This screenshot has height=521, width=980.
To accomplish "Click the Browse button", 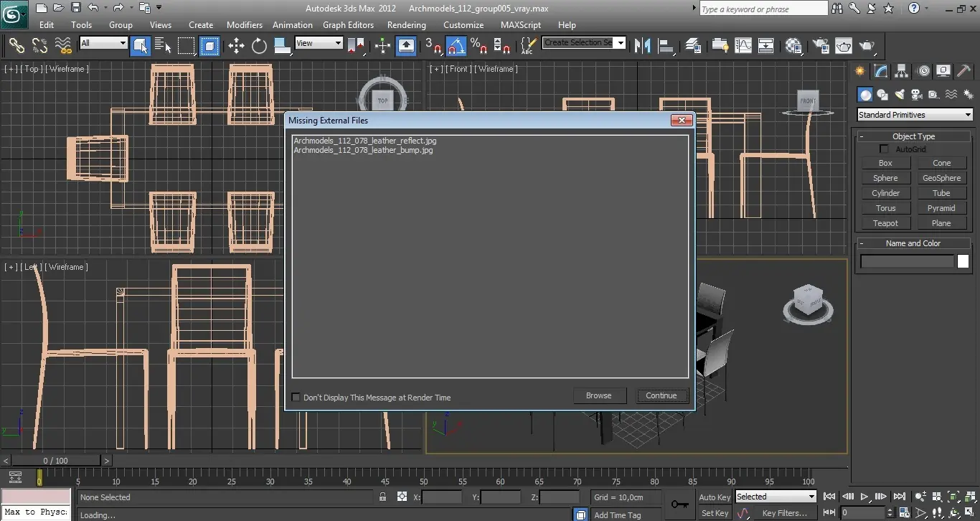I will point(599,395).
